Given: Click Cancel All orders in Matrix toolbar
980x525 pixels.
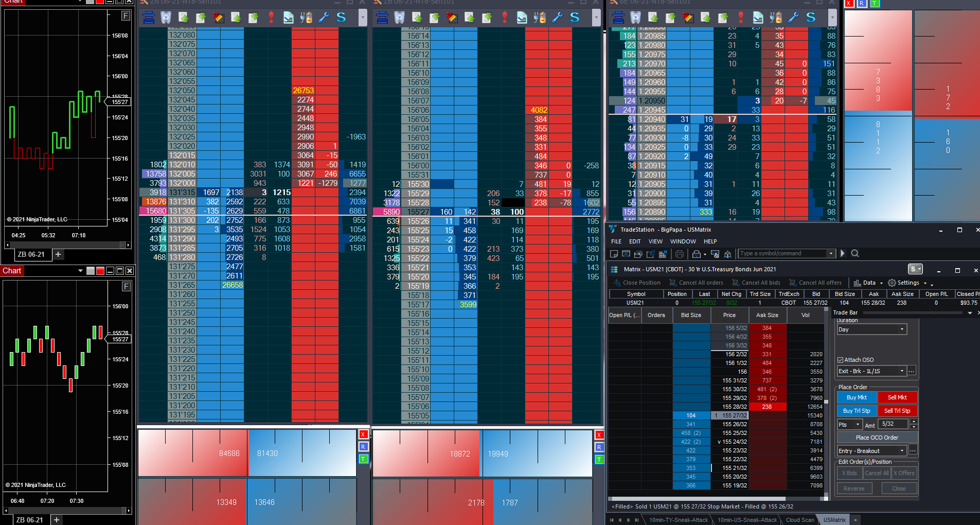Looking at the screenshot, I should (x=696, y=283).
